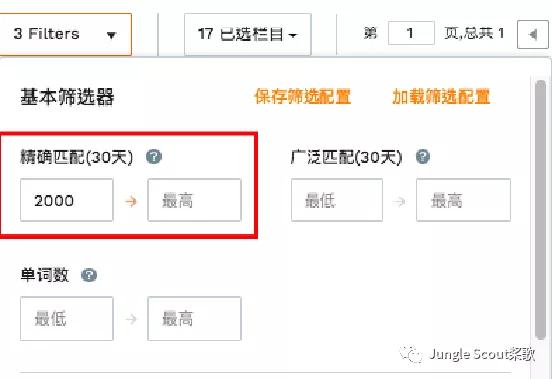Go to previous page with arrow button
Image resolution: width=552 pixels, height=379 pixels.
[x=533, y=34]
